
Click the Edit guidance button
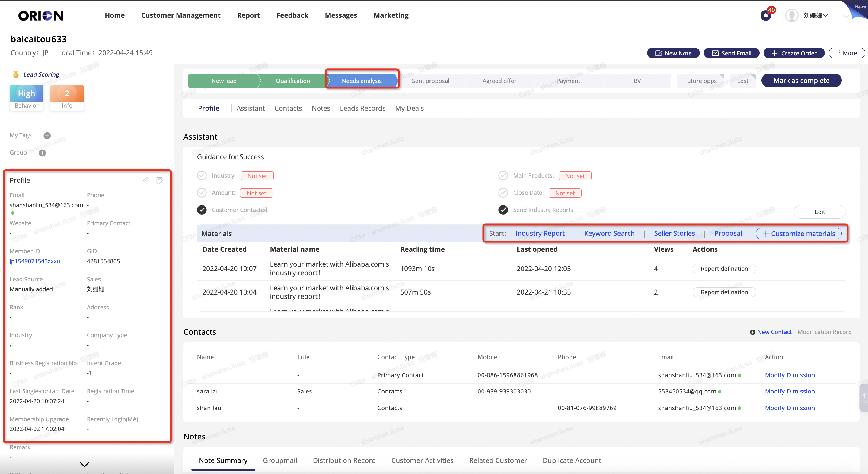click(x=819, y=212)
